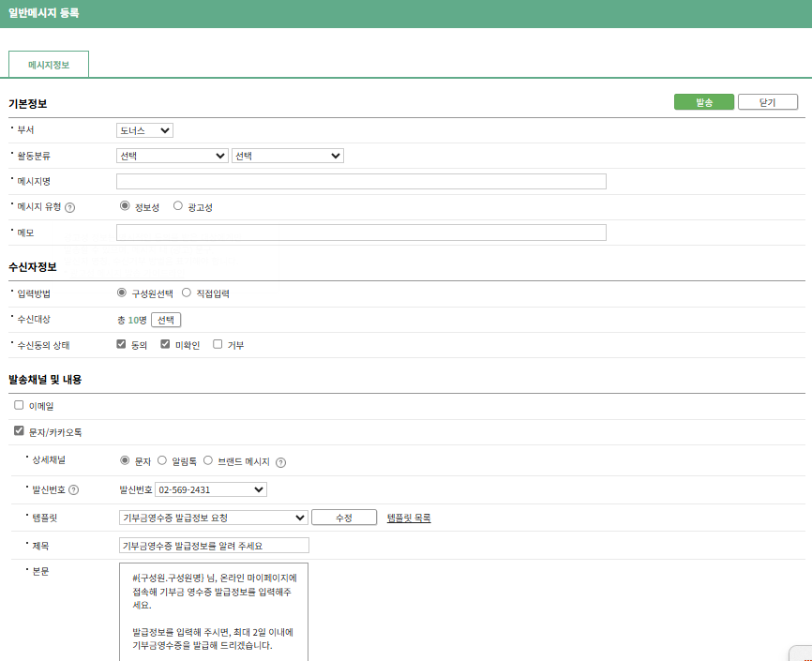Viewport: 812px width, 661px height.
Task: Open the 발신번호 dropdown 02-569-2431
Action: 211,489
